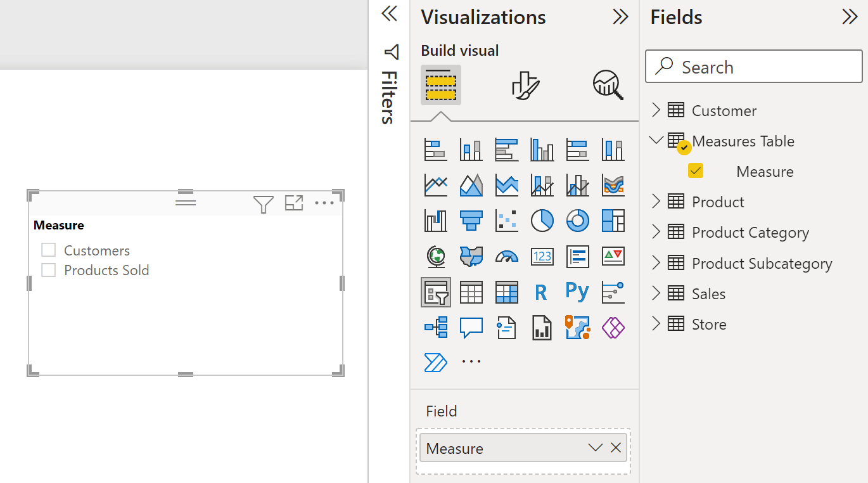Select the table visualization icon
868x483 pixels.
[471, 292]
